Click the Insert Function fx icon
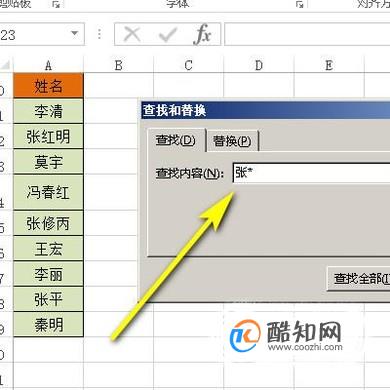This screenshot has height=390, width=390. (202, 34)
